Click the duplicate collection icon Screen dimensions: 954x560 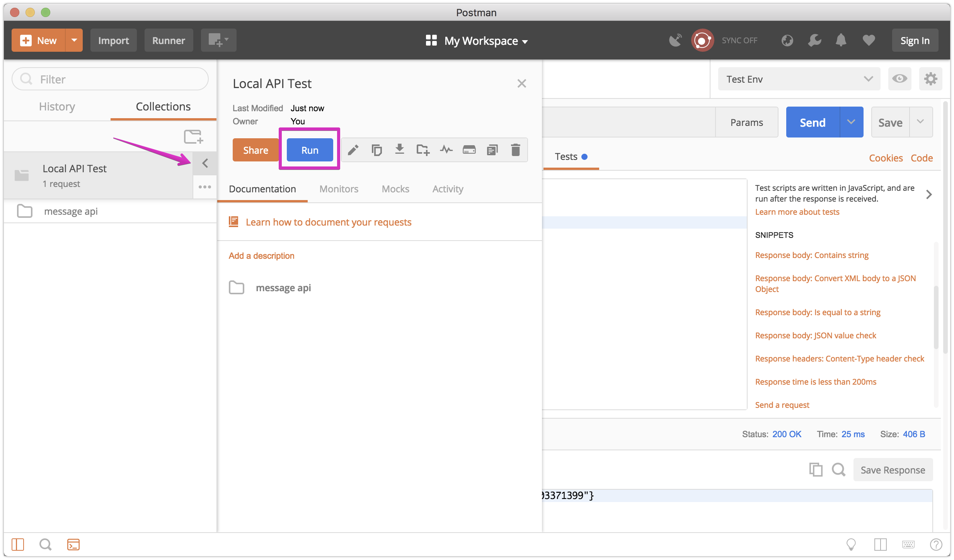(376, 150)
